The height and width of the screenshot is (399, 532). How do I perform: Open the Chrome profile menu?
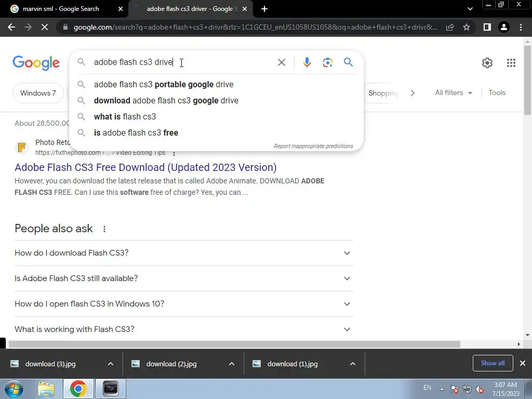point(504,27)
